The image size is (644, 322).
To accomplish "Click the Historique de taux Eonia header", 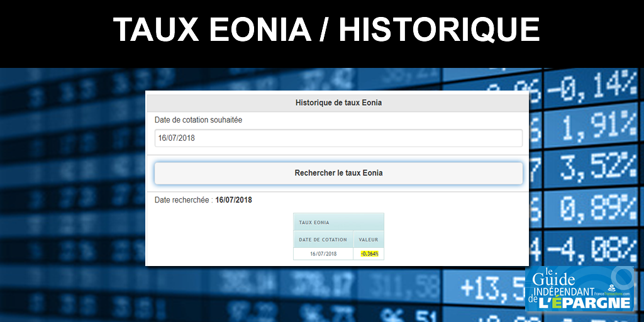I will point(338,103).
